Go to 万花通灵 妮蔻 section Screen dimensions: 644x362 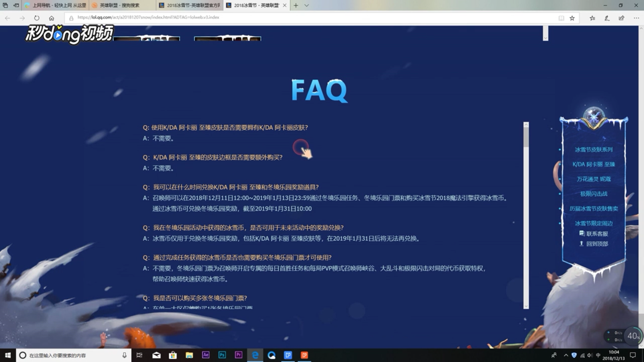click(594, 178)
